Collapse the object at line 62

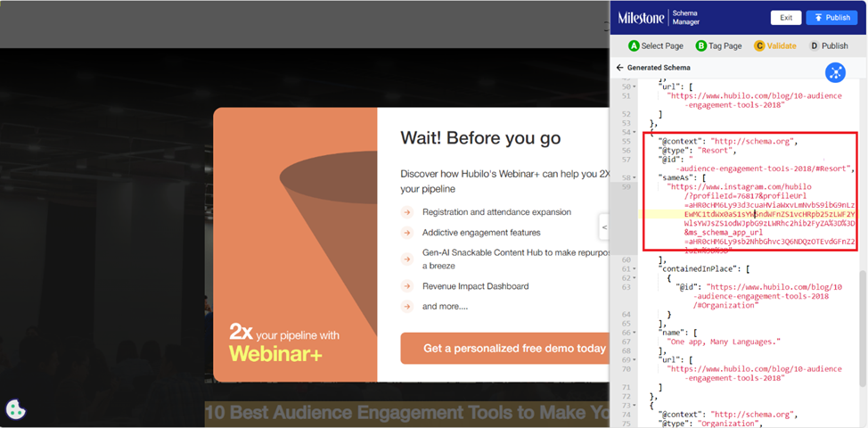[x=635, y=278]
